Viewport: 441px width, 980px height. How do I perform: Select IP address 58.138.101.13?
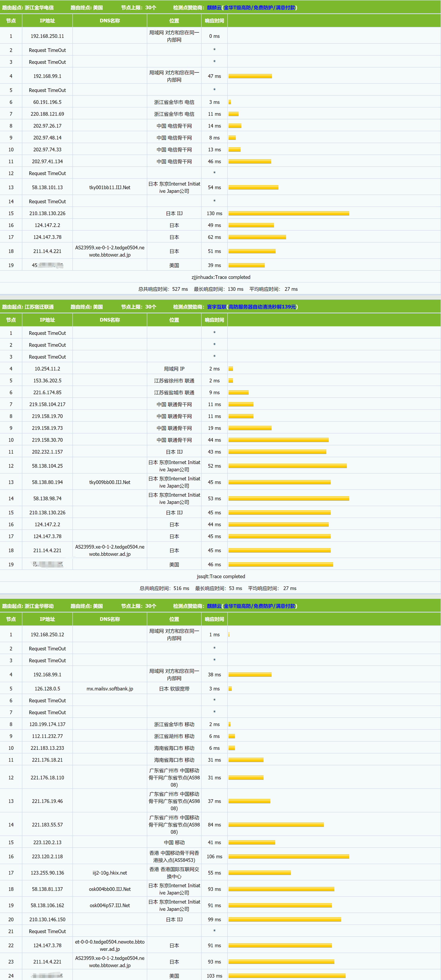point(47,187)
